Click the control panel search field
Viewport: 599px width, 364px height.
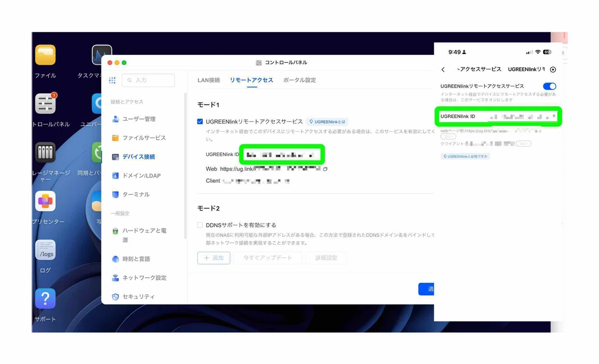148,80
